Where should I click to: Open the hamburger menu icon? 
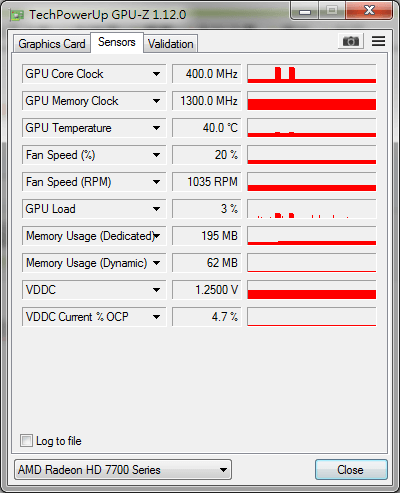[378, 41]
